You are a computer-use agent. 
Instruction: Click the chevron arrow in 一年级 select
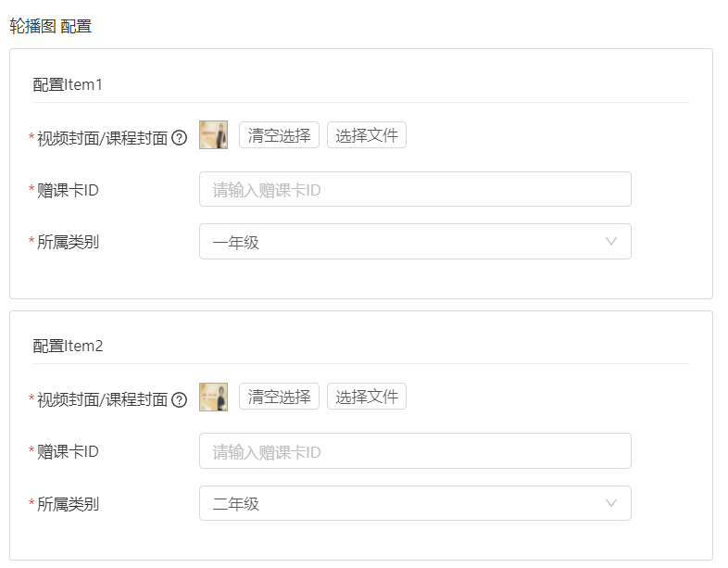pos(611,242)
